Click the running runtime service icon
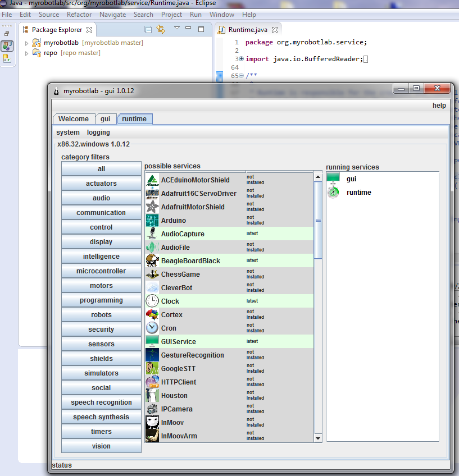 (333, 192)
